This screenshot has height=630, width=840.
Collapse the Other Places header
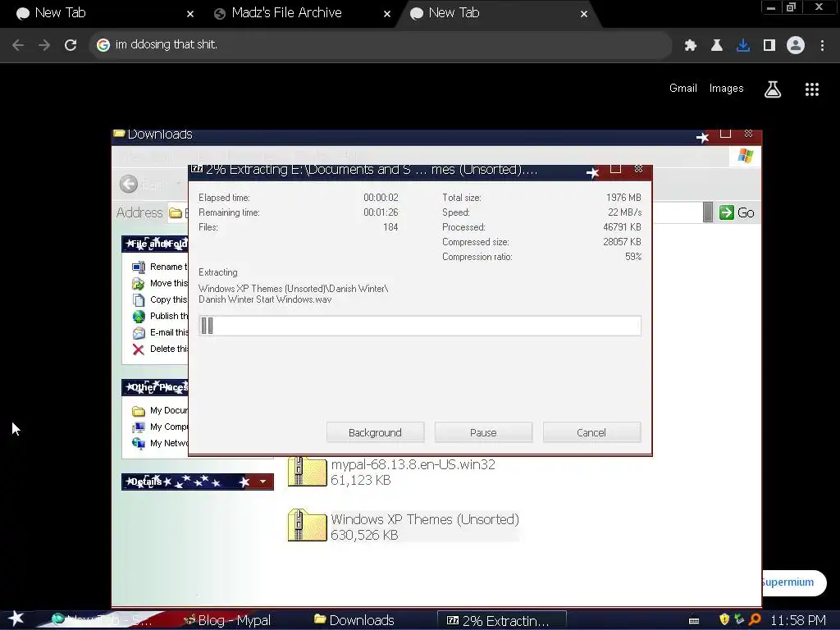[x=155, y=387]
